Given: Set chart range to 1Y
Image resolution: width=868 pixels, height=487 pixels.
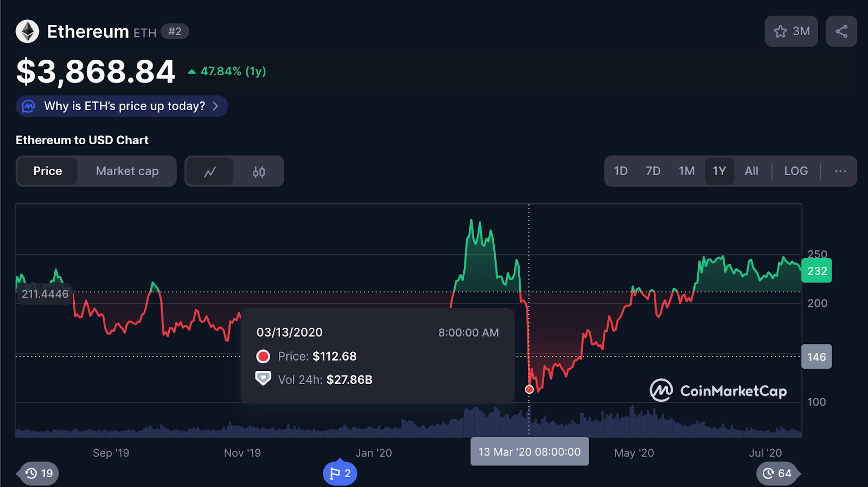Looking at the screenshot, I should [719, 171].
